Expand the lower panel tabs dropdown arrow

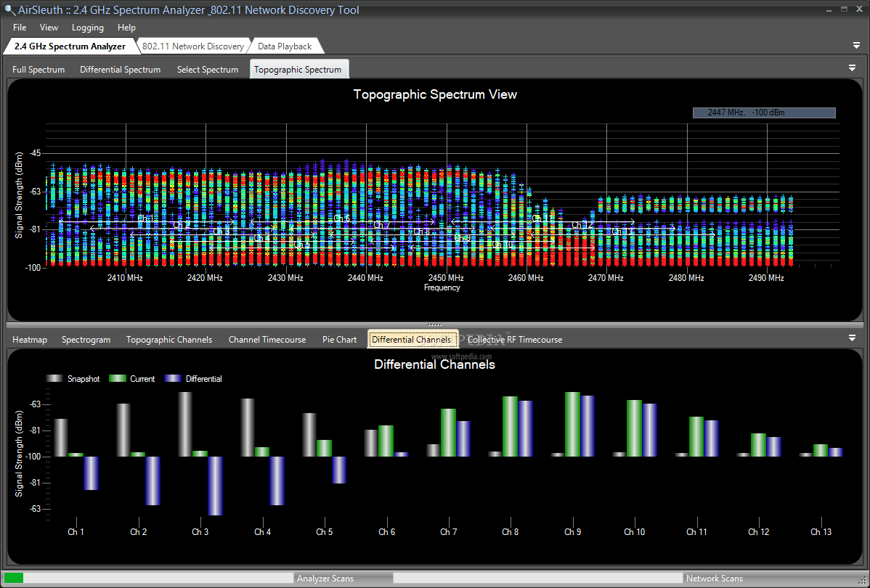click(x=853, y=338)
